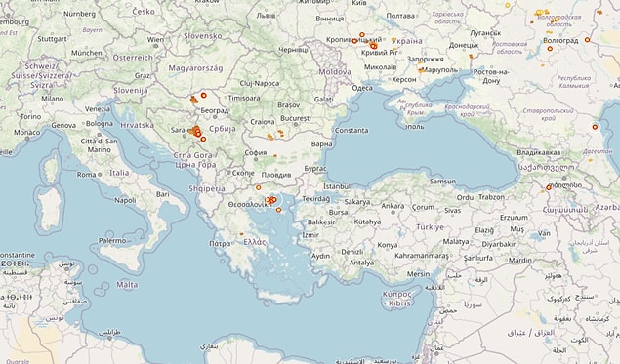Click the Palermo city label
620x364 pixels.
point(112,240)
